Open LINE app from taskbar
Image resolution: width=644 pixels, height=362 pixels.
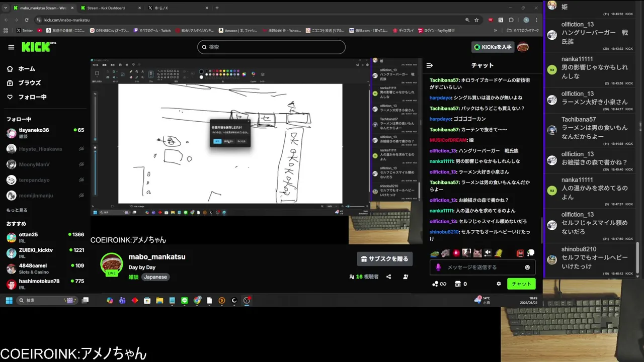click(185, 301)
